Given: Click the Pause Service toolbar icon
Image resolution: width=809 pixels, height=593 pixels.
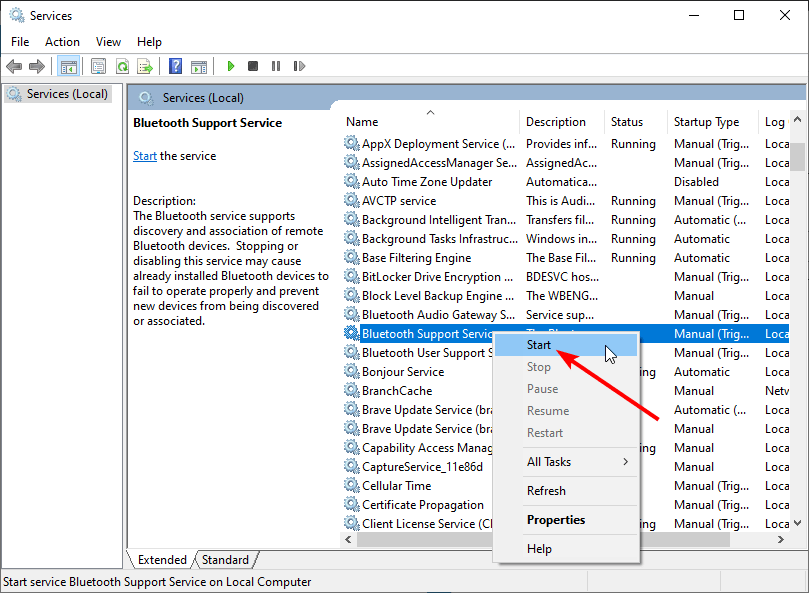Looking at the screenshot, I should [276, 66].
